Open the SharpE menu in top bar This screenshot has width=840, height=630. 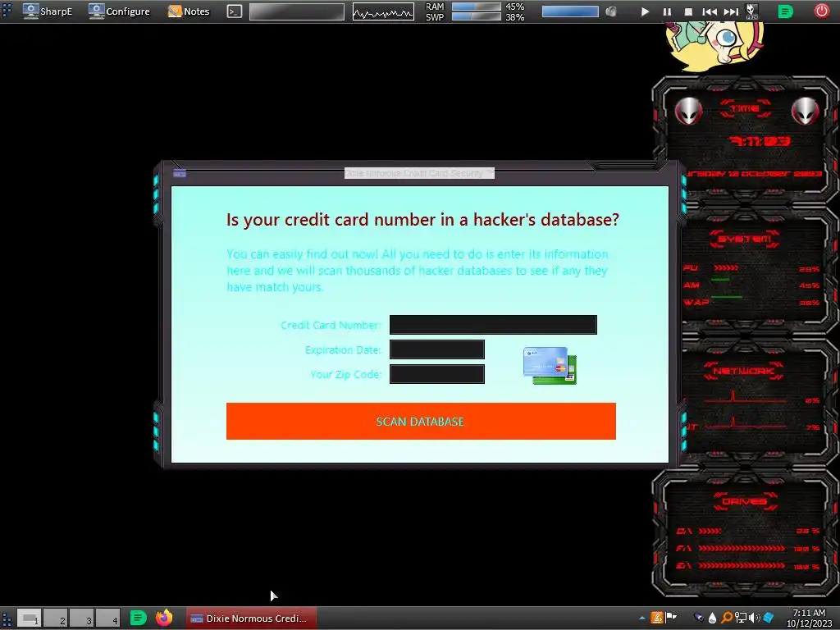[47, 11]
